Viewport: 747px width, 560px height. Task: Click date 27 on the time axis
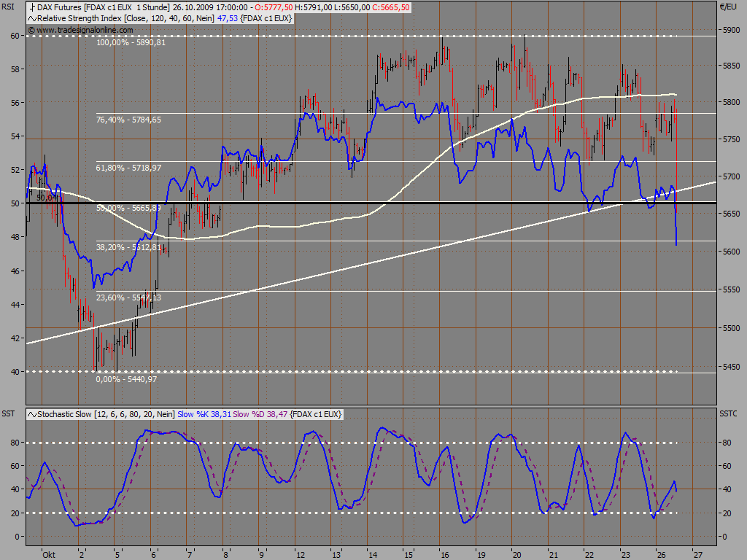(698, 555)
